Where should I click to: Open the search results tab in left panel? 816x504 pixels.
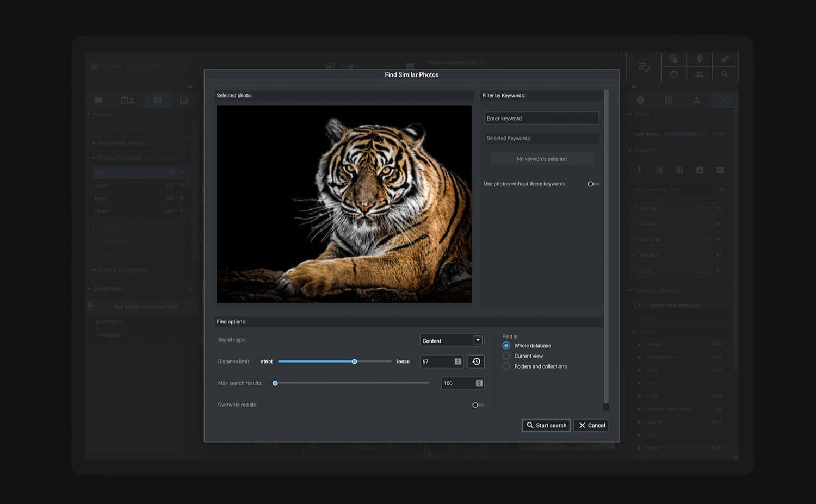click(157, 100)
